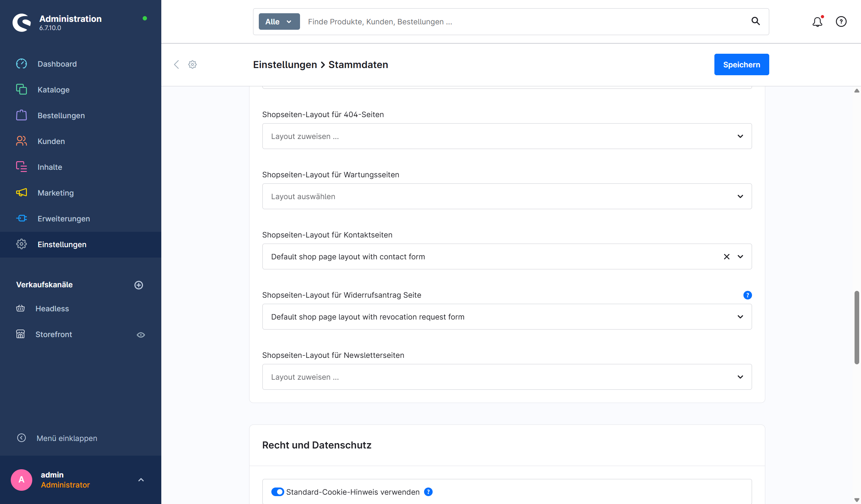Click the Einstellungen breadcrumb
Viewport: 861px width, 504px height.
coord(285,64)
